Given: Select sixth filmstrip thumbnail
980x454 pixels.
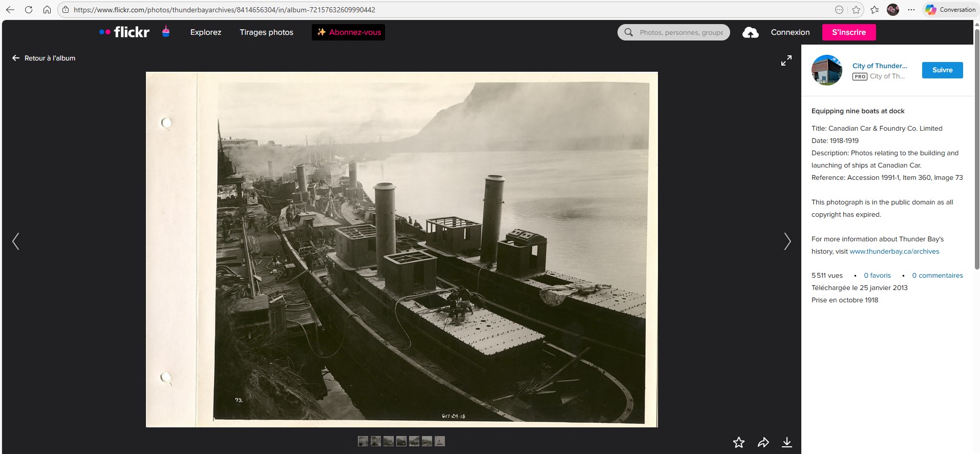Looking at the screenshot, I should tap(427, 441).
